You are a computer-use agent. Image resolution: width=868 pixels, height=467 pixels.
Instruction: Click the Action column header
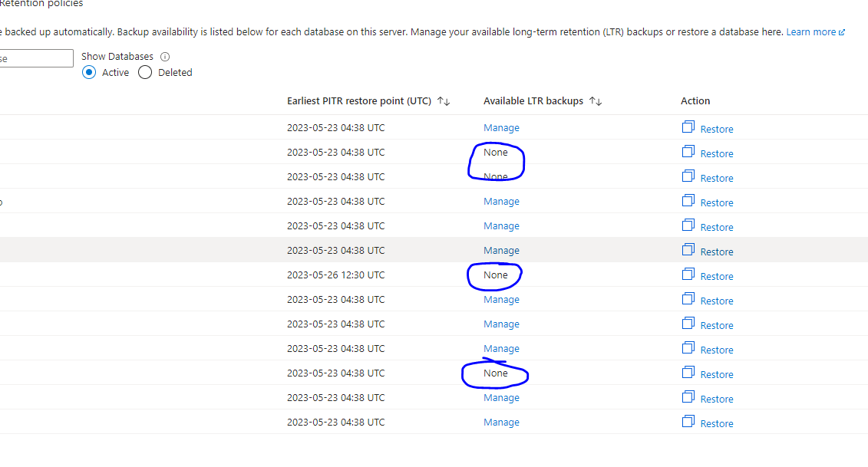coord(695,100)
